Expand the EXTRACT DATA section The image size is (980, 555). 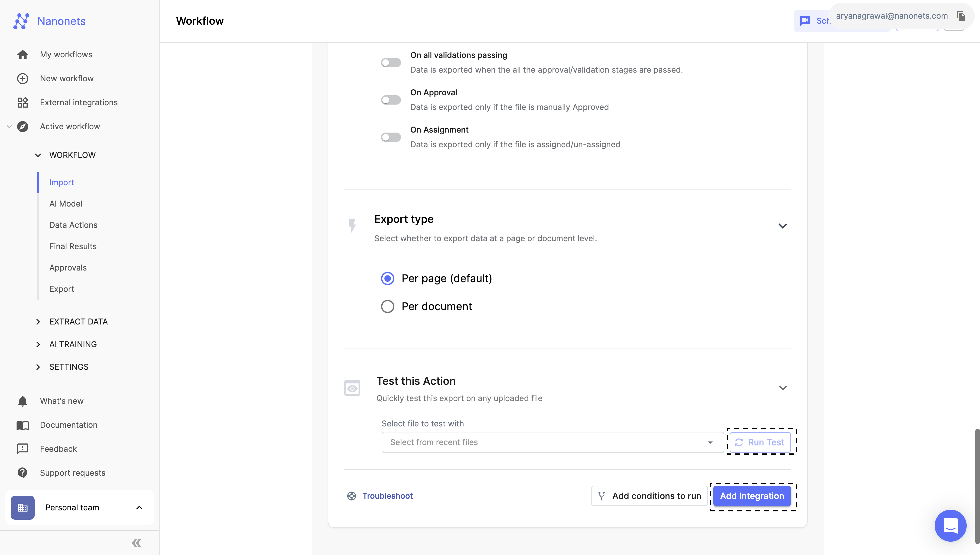pyautogui.click(x=38, y=322)
